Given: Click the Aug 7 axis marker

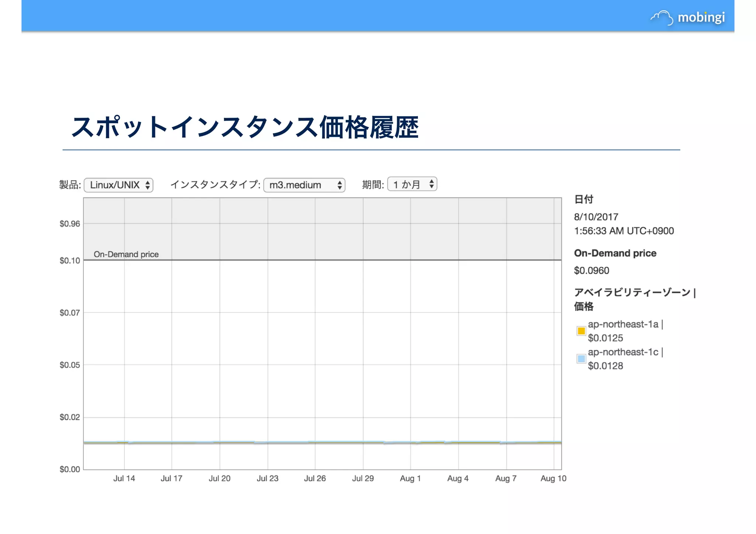Looking at the screenshot, I should click(506, 479).
